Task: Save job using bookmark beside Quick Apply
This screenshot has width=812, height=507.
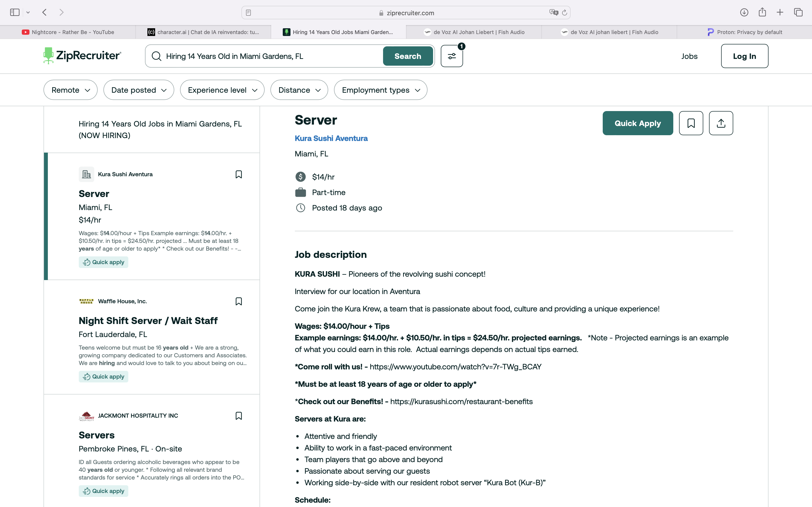Action: tap(691, 123)
